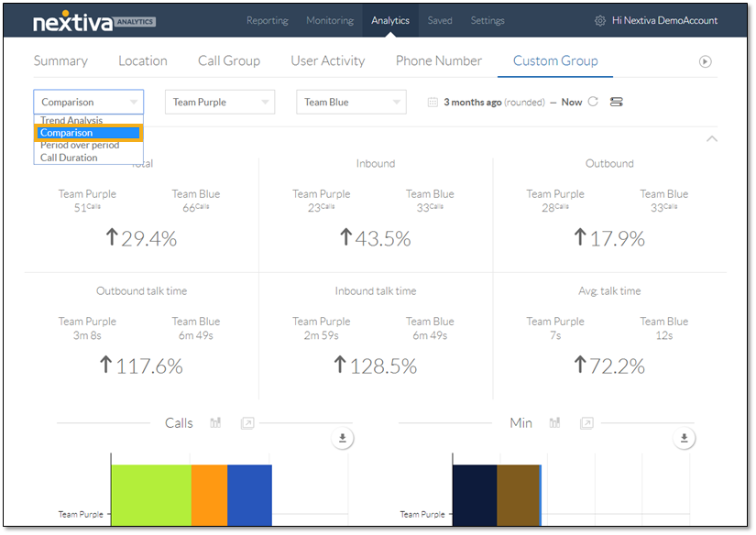The width and height of the screenshot is (756, 535).
Task: Pick Period over period option
Action: [x=80, y=145]
